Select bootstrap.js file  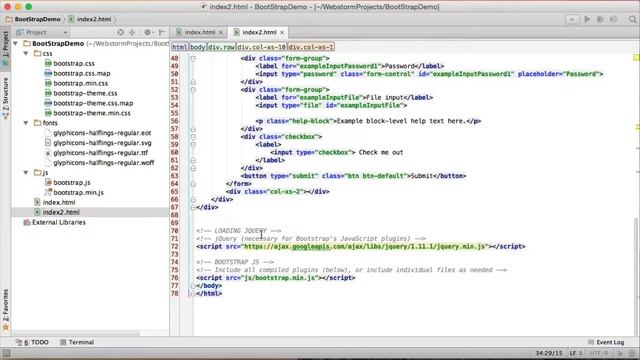click(x=72, y=182)
